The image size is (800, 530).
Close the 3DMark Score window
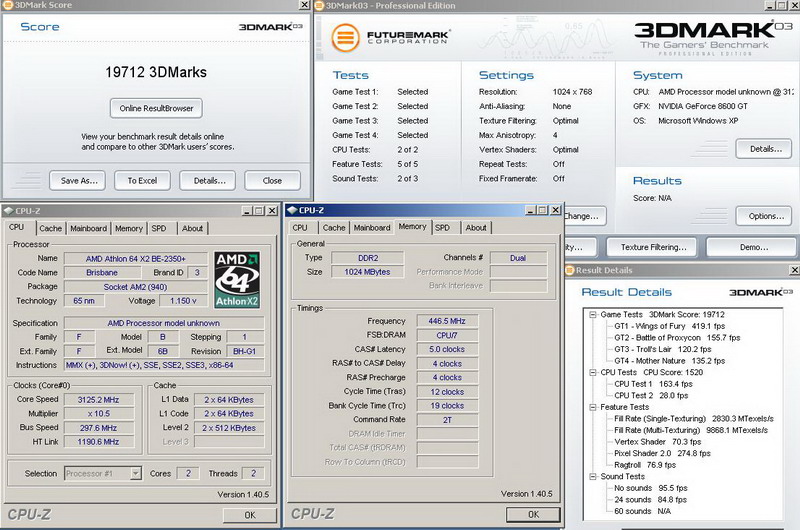[x=305, y=5]
